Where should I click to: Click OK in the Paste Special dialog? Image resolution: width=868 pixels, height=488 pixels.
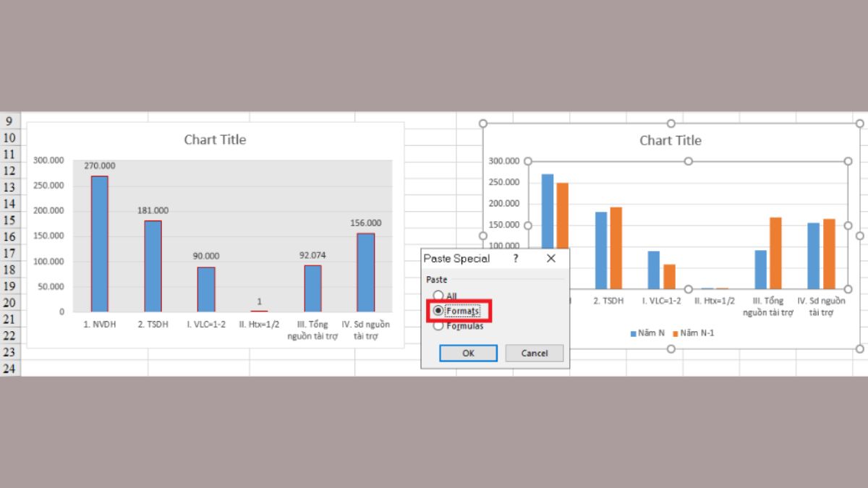coord(467,353)
